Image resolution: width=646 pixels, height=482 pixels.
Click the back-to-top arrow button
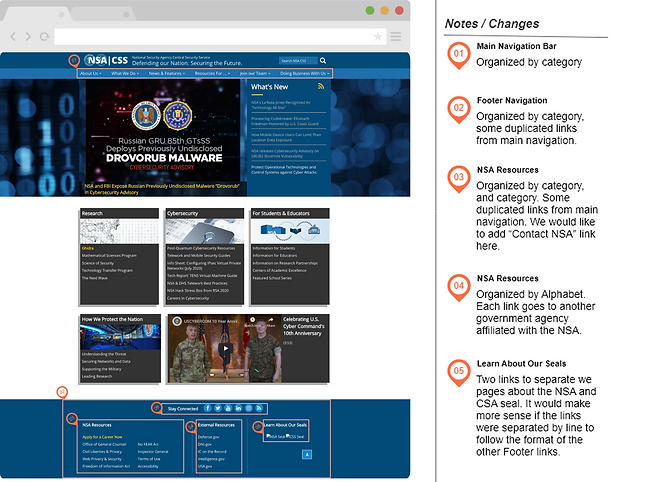click(307, 454)
